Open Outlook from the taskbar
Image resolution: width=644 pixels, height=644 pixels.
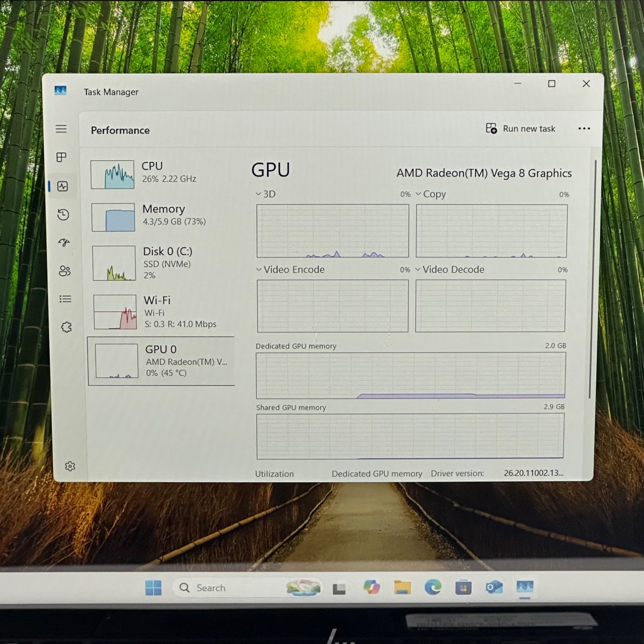pos(494,586)
